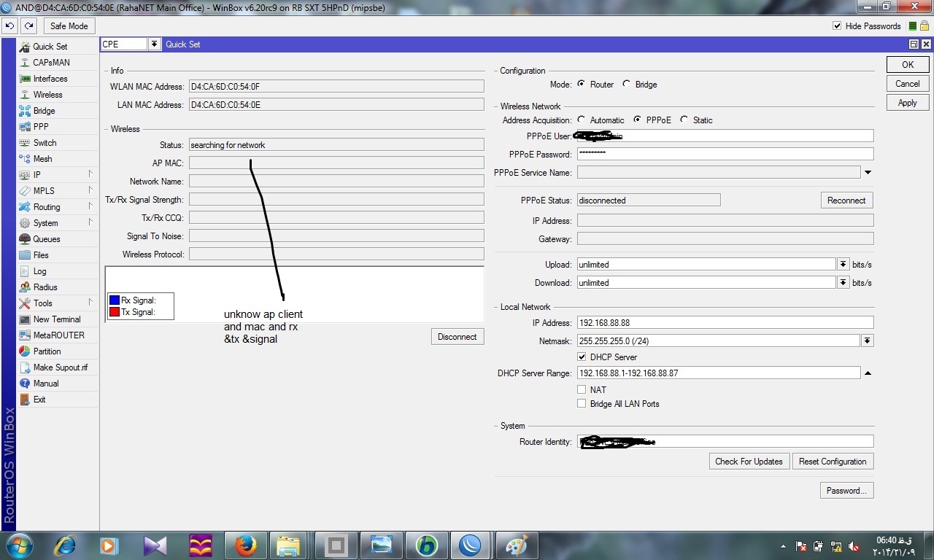Open the Switch section in the sidebar

point(45,143)
